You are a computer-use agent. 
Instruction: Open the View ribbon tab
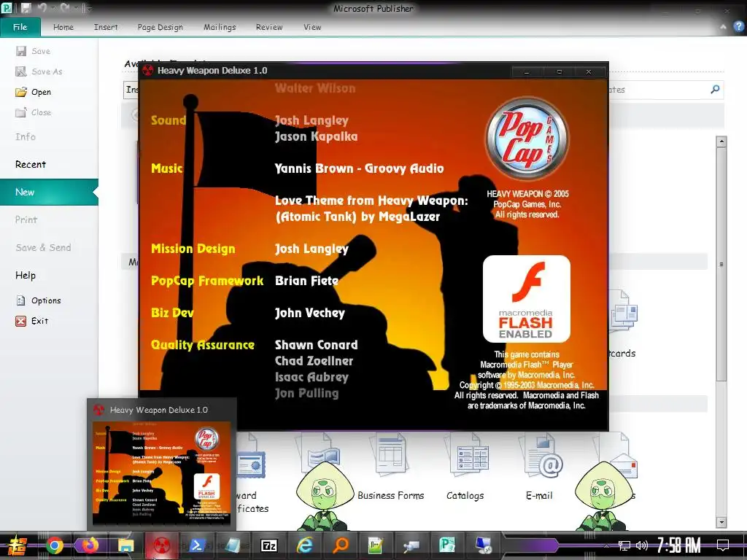(312, 27)
